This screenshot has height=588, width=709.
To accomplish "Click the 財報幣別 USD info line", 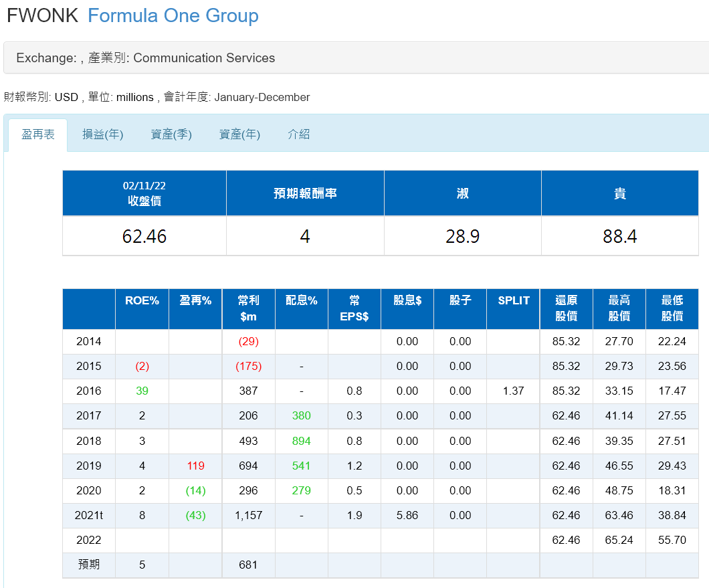I will 157,97.
